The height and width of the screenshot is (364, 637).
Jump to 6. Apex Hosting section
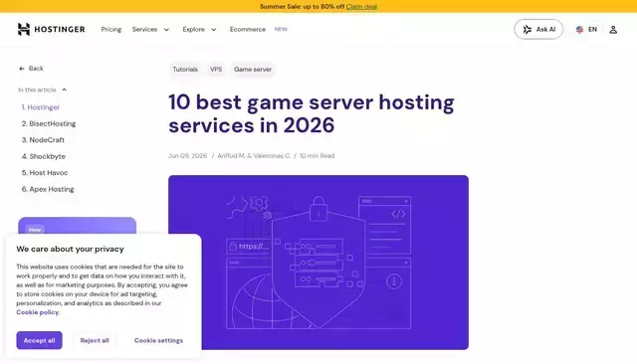[x=48, y=189]
